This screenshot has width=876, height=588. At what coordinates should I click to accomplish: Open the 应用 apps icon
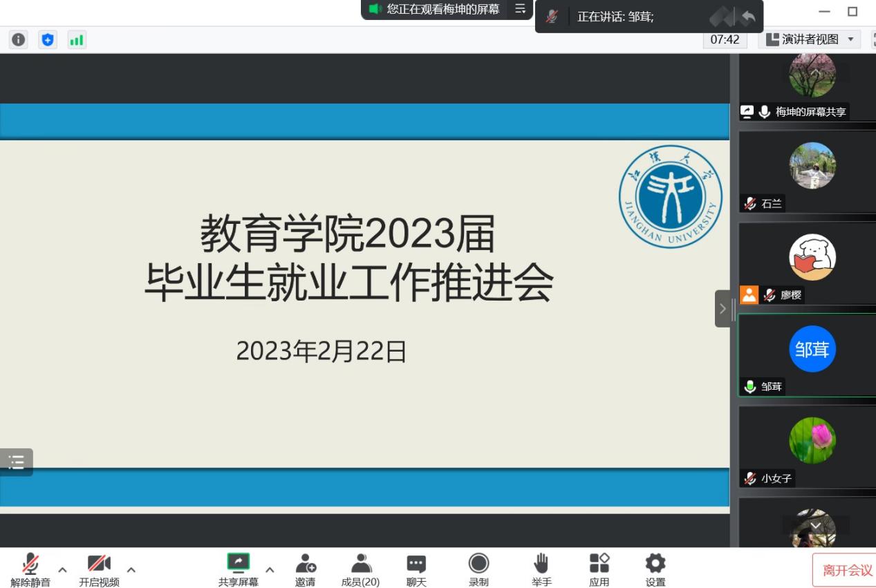(599, 569)
